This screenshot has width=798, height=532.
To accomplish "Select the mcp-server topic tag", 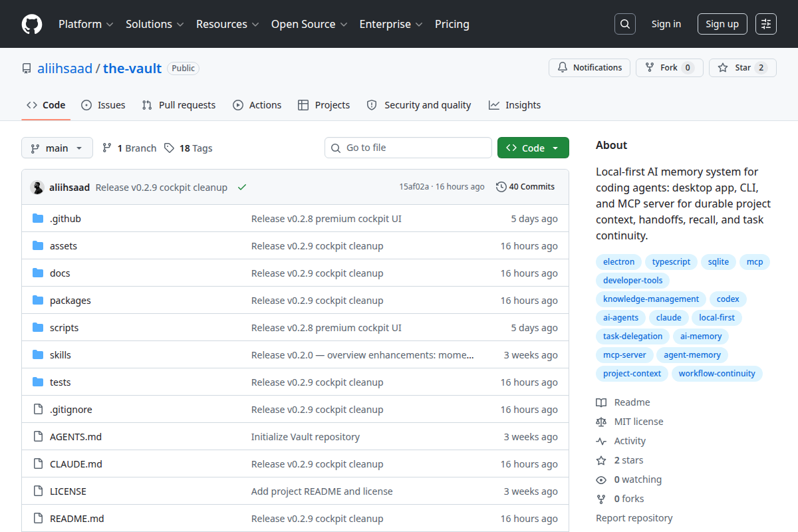I will [624, 355].
